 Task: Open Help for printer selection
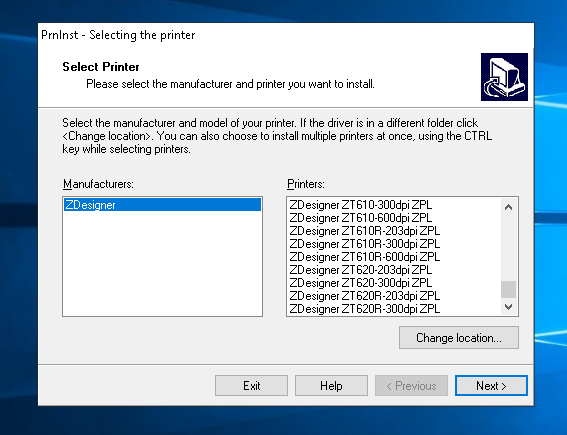click(x=331, y=386)
